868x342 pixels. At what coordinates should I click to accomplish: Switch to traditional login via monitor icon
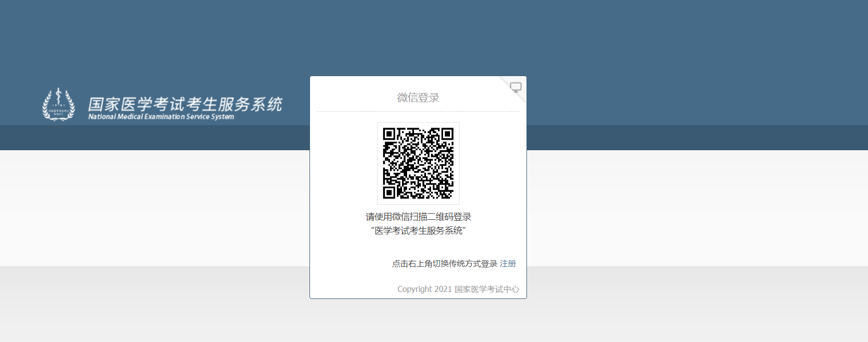515,88
